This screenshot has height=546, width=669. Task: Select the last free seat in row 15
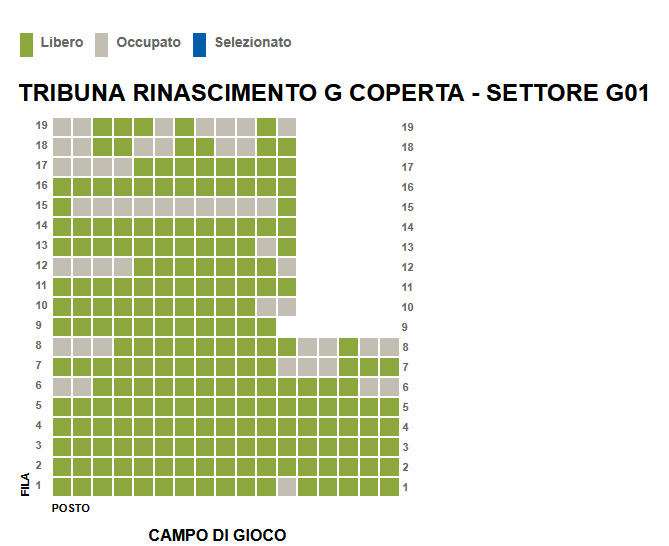click(287, 207)
